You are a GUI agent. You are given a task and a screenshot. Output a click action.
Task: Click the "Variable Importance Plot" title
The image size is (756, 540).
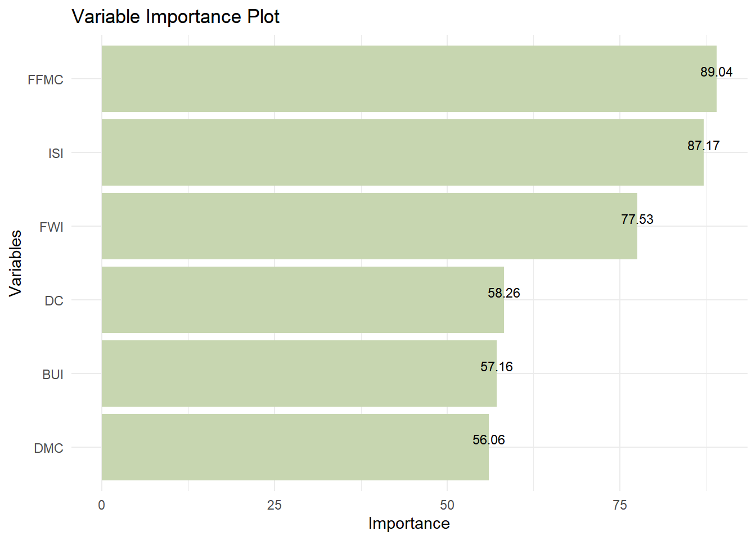click(x=175, y=17)
